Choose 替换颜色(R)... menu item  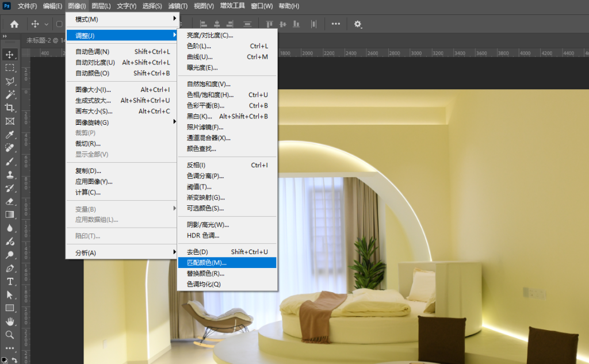point(227,273)
